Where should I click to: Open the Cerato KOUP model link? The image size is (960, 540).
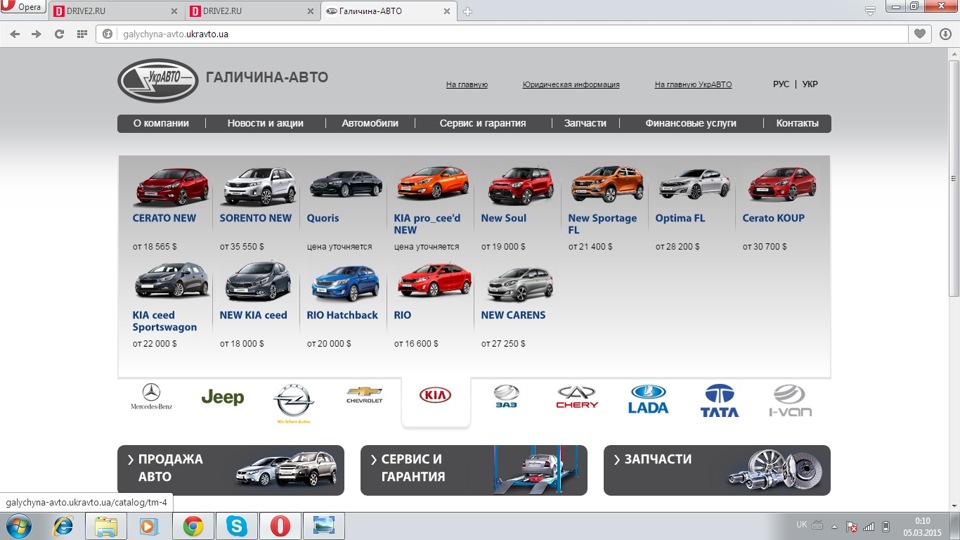[x=773, y=218]
